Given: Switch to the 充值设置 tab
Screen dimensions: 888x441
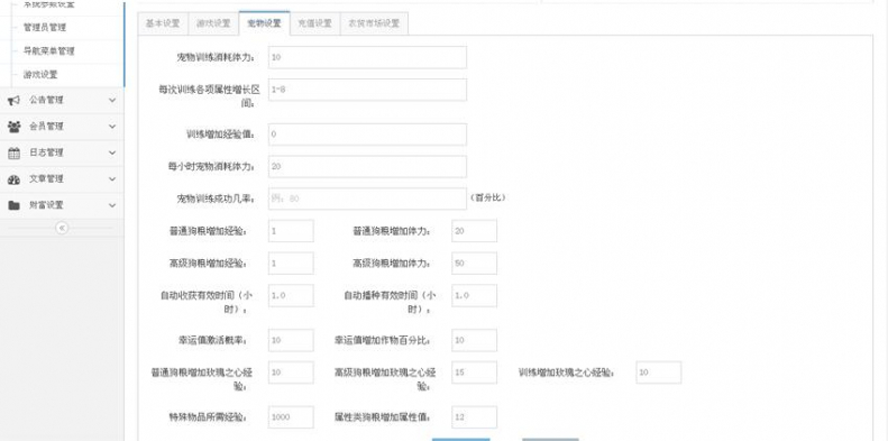Looking at the screenshot, I should coord(315,24).
